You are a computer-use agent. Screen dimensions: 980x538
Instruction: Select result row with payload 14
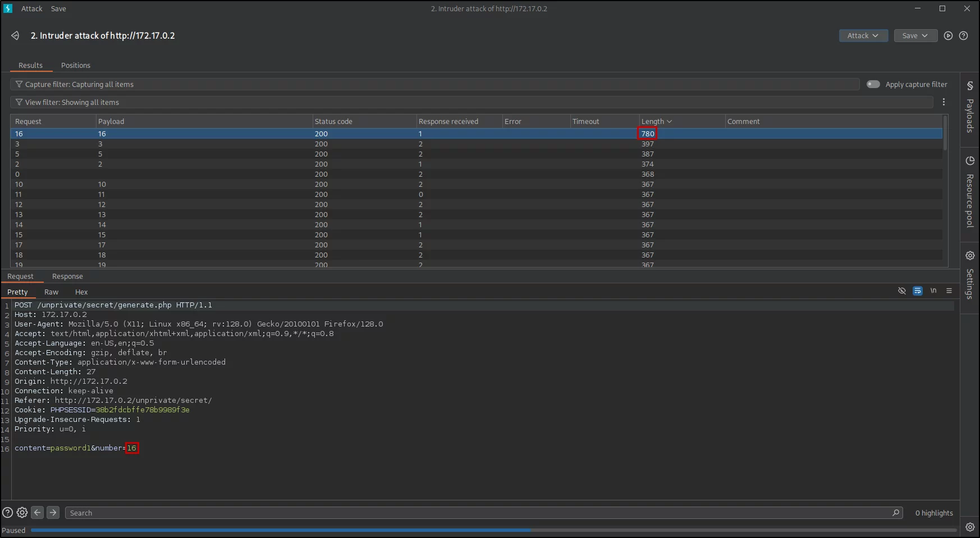pyautogui.click(x=477, y=224)
